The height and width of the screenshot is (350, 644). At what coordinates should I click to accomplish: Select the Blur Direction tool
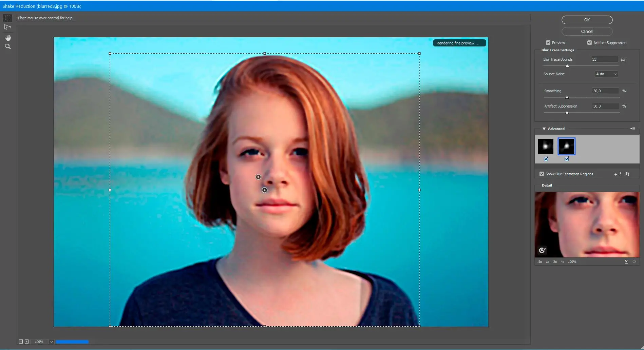click(7, 27)
